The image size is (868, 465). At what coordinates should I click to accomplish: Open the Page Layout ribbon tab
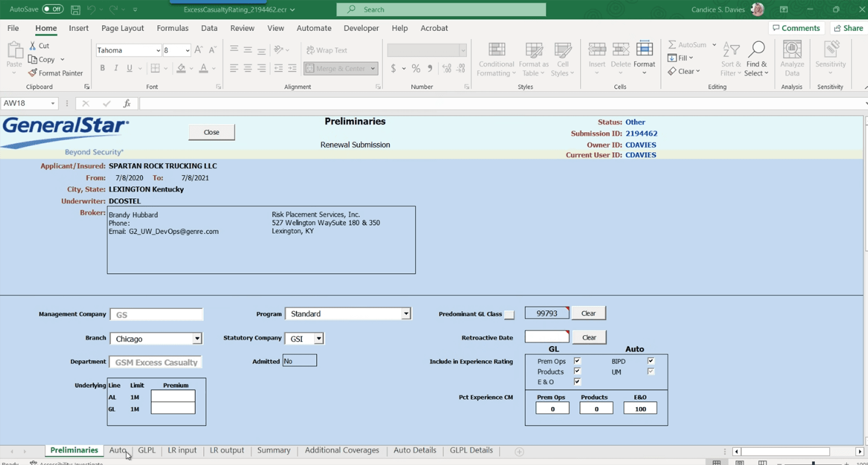[x=123, y=28]
